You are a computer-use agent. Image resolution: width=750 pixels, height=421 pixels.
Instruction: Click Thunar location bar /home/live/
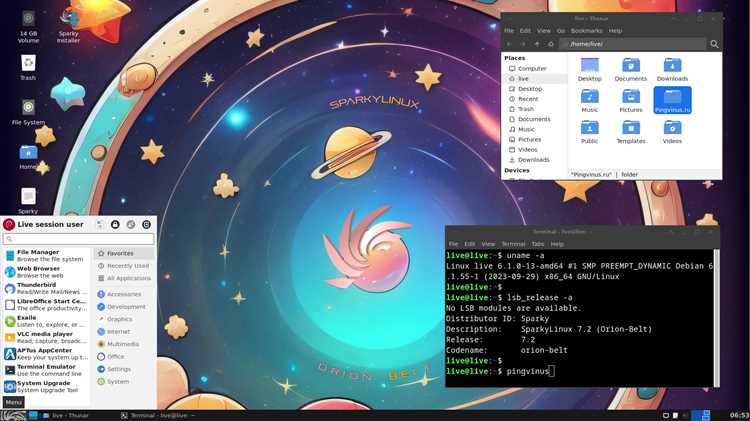click(x=632, y=44)
